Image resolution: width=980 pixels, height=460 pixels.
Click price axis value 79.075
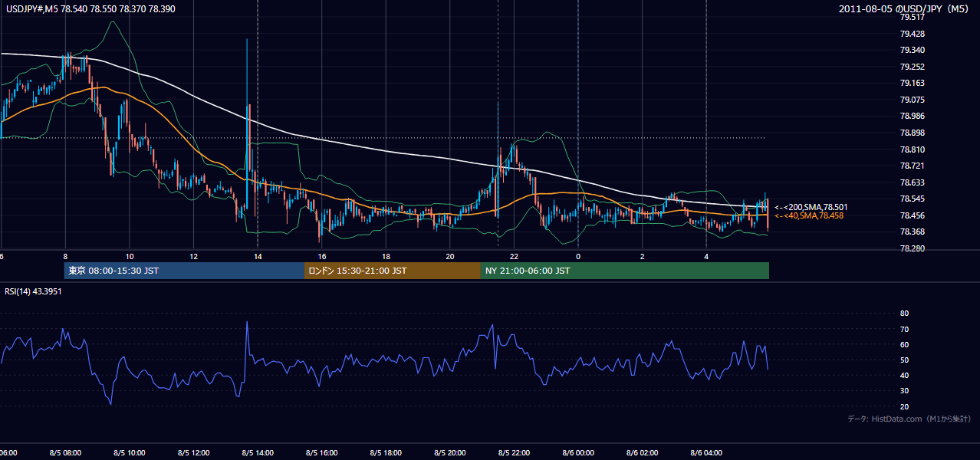pyautogui.click(x=912, y=100)
